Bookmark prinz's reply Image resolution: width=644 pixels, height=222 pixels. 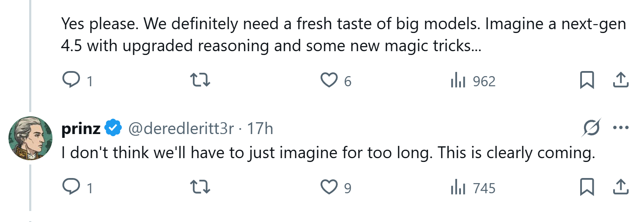(586, 187)
